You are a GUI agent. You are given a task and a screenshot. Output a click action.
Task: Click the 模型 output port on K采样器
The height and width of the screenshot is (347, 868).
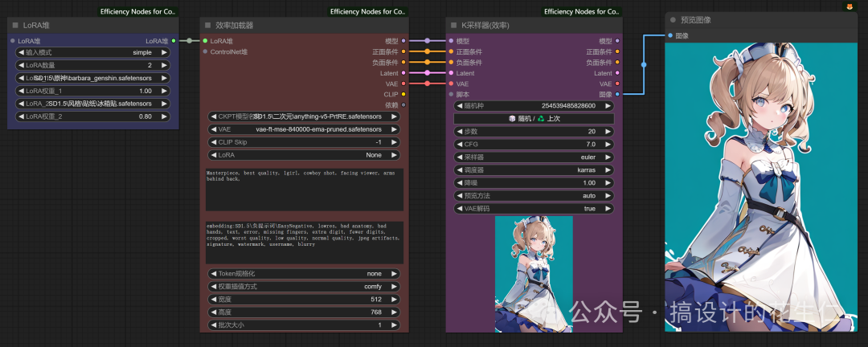pos(617,40)
